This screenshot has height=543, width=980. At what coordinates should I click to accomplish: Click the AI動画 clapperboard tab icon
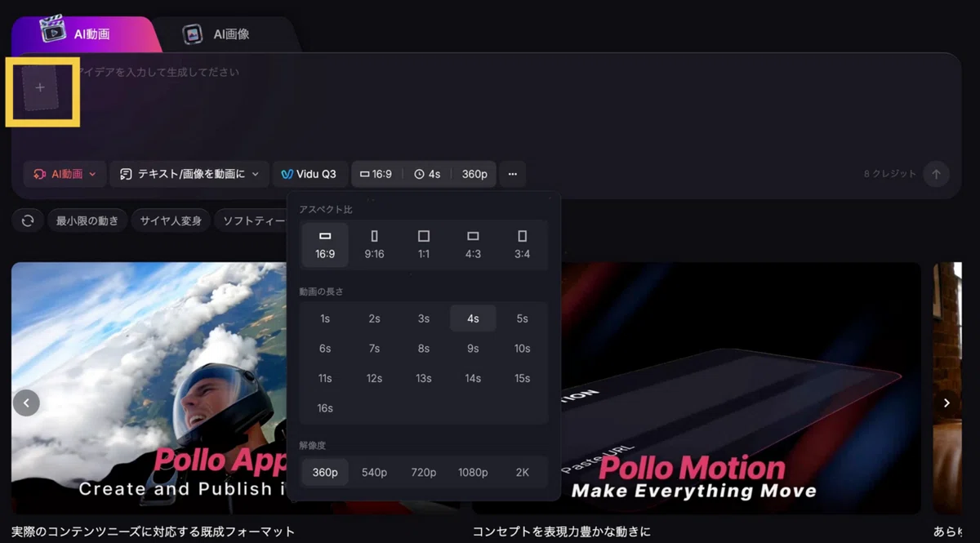(53, 30)
